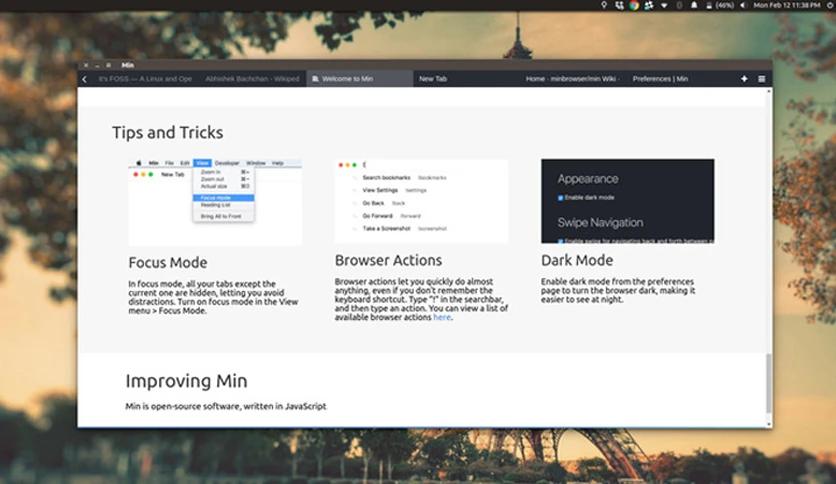Click the Dark Mode screenshot thumbnail
Screen dimensions: 836x484
point(628,201)
